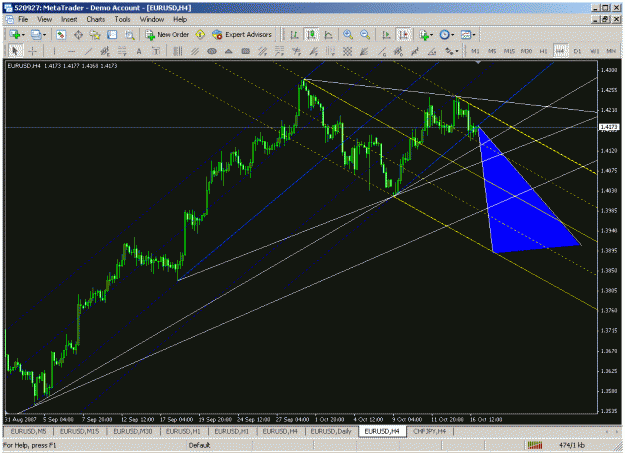Switch to the EURUSD,Daily chart tab
The height and width of the screenshot is (453, 625).
331,431
